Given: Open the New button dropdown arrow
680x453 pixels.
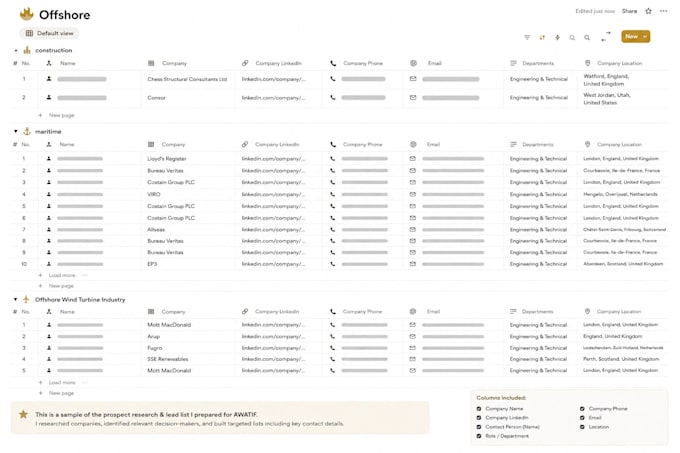Looking at the screenshot, I should (645, 36).
